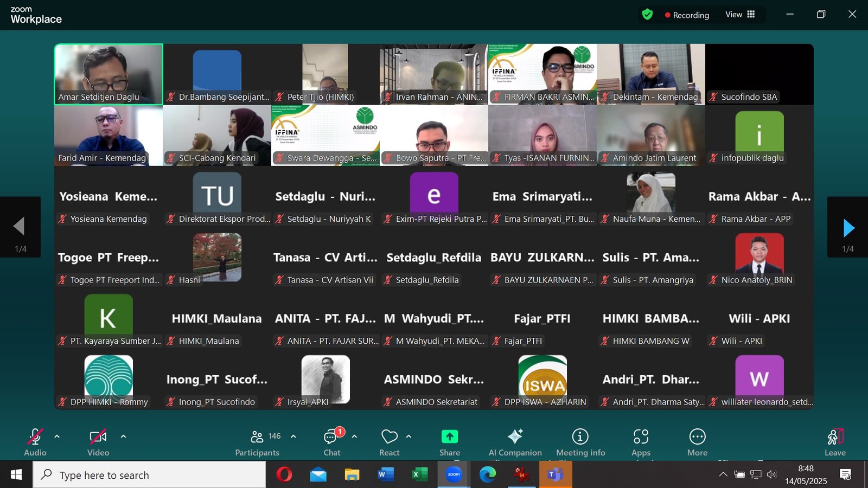Click the taskbar search box
Viewport: 868px width, 488px height.
pyautogui.click(x=150, y=475)
